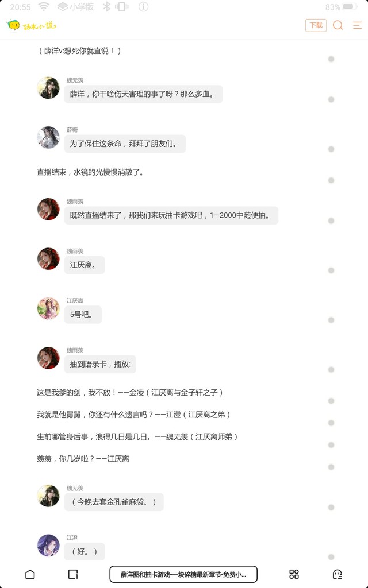Tap the ghost icon in bottom bar
This screenshot has width=368, height=588.
(337, 574)
